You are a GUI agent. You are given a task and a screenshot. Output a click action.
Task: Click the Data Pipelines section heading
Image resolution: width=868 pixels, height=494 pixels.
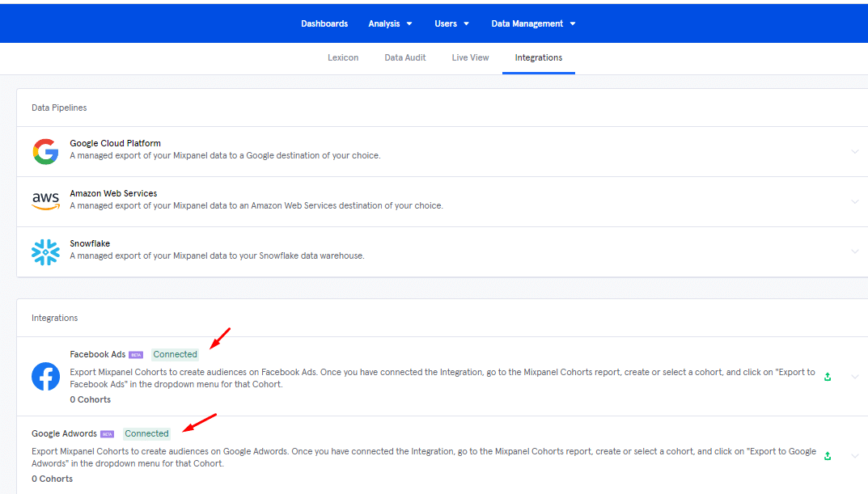tap(59, 108)
